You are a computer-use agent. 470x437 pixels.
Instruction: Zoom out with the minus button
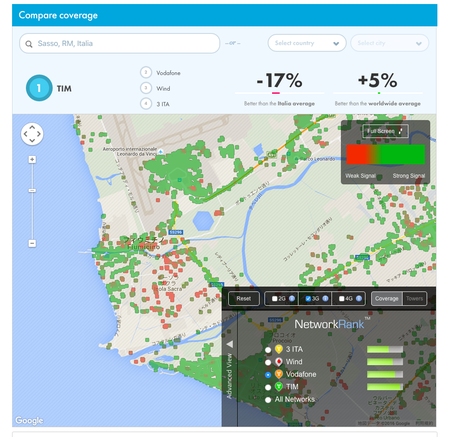click(32, 243)
